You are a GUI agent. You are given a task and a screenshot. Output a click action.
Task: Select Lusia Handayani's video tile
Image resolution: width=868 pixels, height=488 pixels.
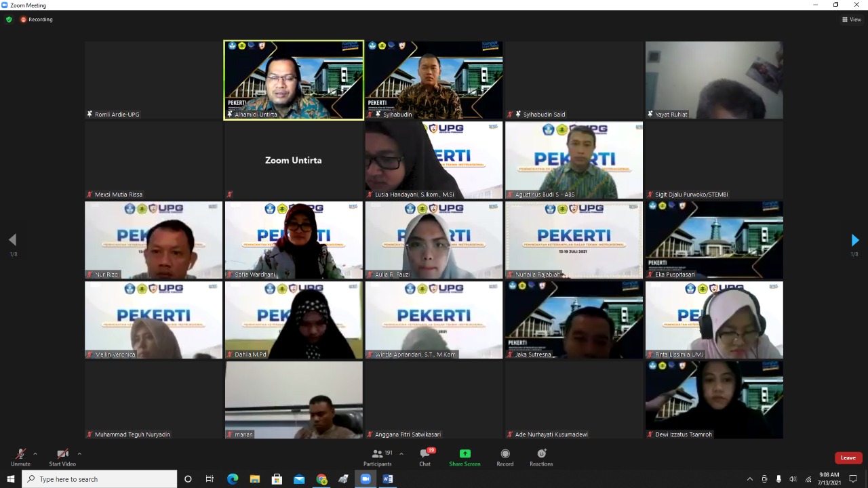point(434,160)
